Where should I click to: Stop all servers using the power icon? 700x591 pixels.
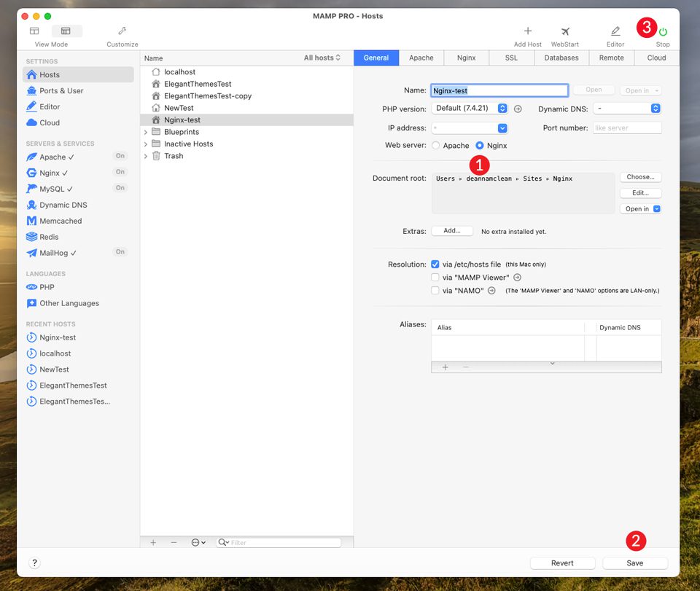(661, 32)
